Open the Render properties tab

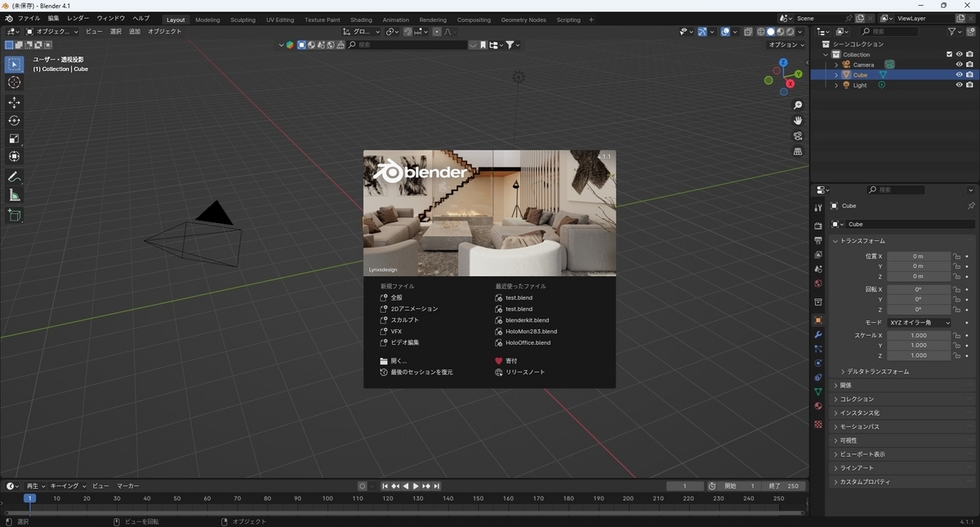pyautogui.click(x=817, y=226)
